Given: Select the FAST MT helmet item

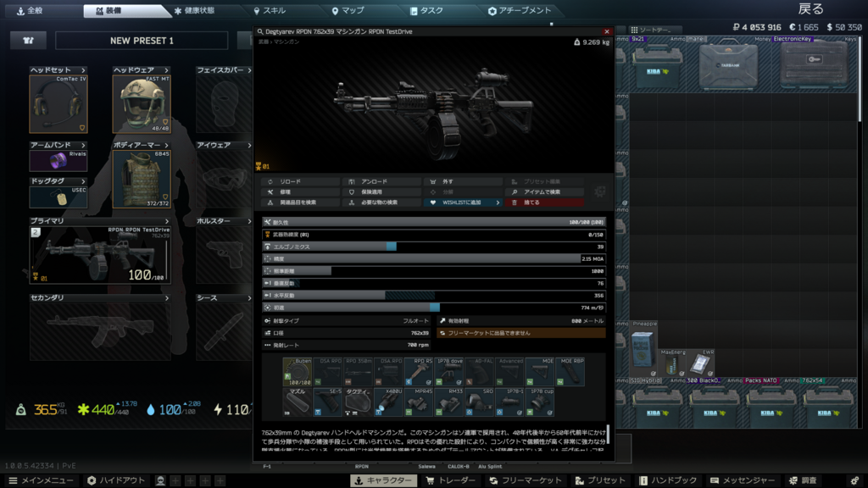Looking at the screenshot, I should pyautogui.click(x=142, y=104).
